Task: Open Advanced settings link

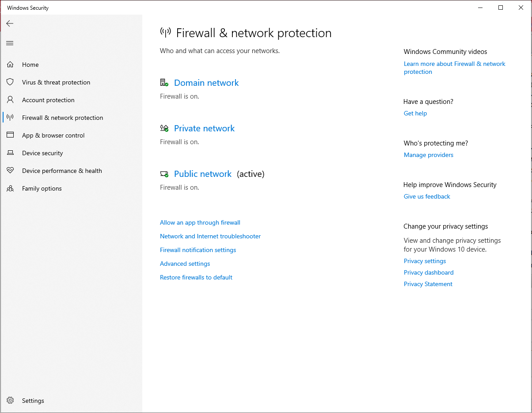Action: (185, 264)
